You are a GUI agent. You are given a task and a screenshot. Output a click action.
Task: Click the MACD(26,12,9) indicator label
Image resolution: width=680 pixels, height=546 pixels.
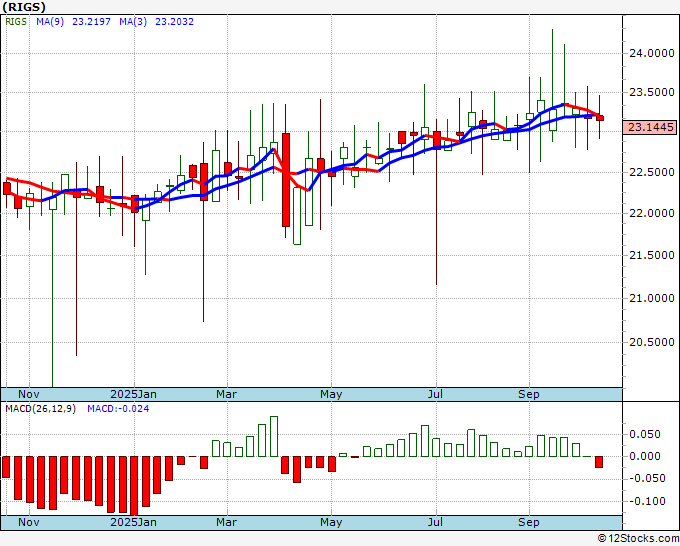coord(40,409)
